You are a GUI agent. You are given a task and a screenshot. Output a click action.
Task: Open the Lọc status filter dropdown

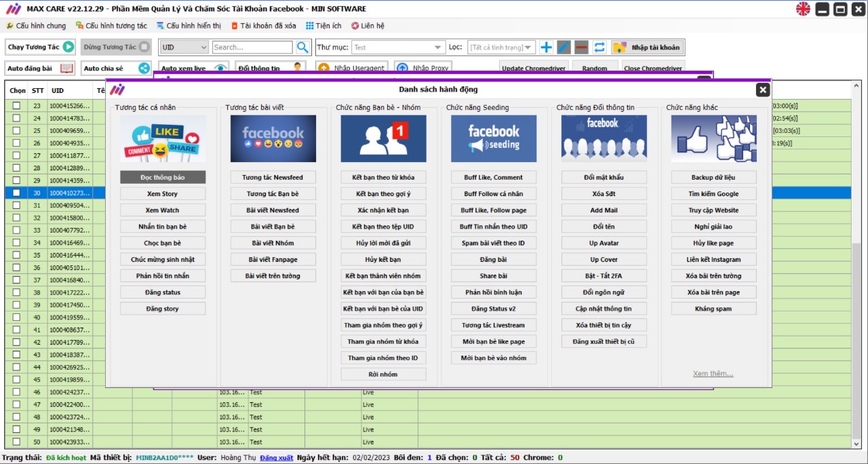(x=501, y=47)
